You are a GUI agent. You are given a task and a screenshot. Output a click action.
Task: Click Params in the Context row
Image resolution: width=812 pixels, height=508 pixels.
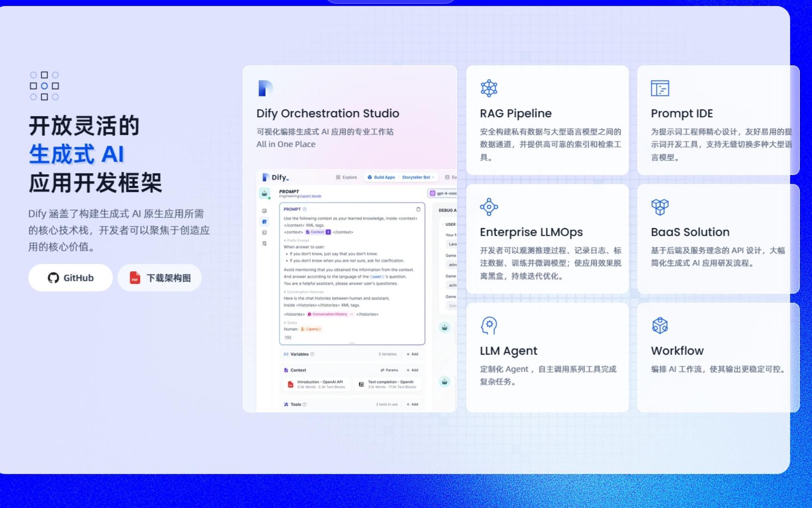[389, 370]
